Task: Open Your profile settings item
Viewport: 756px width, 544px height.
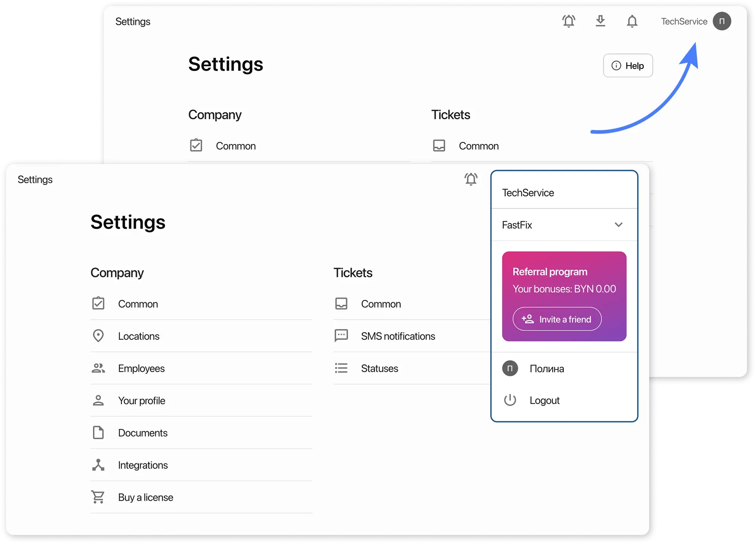Action: pyautogui.click(x=141, y=401)
